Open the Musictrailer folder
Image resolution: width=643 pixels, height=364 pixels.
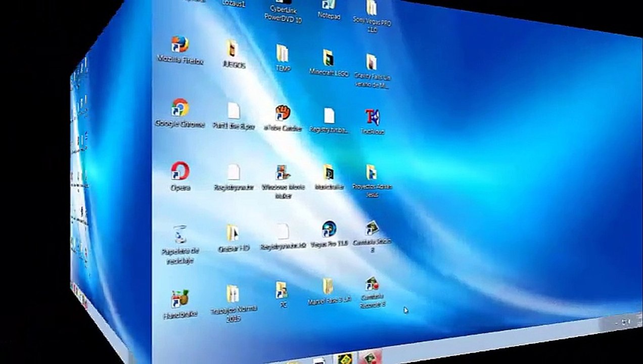[x=329, y=173]
